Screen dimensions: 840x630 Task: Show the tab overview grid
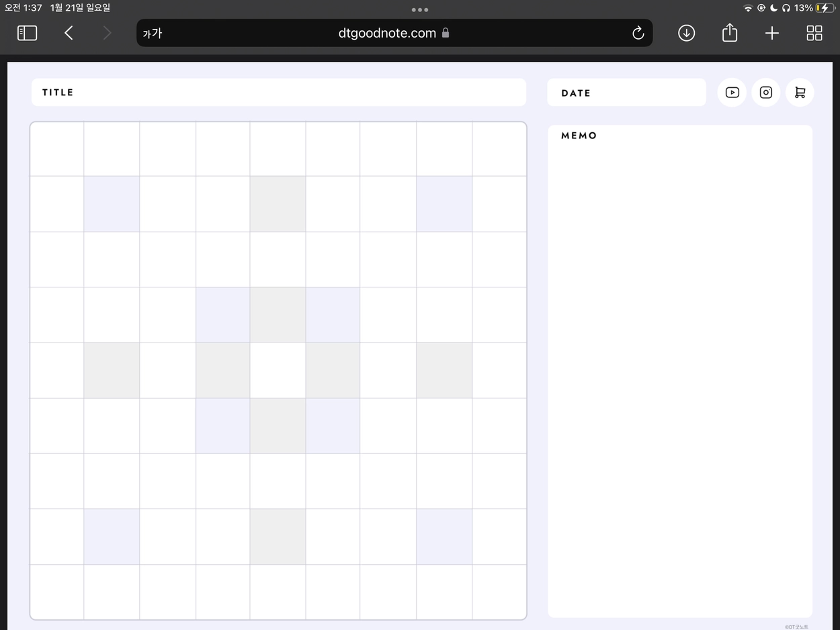point(814,33)
